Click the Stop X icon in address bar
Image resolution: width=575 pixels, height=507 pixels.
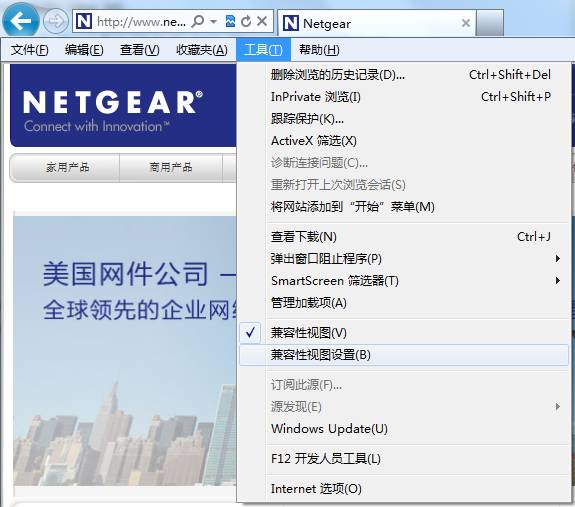[x=262, y=21]
